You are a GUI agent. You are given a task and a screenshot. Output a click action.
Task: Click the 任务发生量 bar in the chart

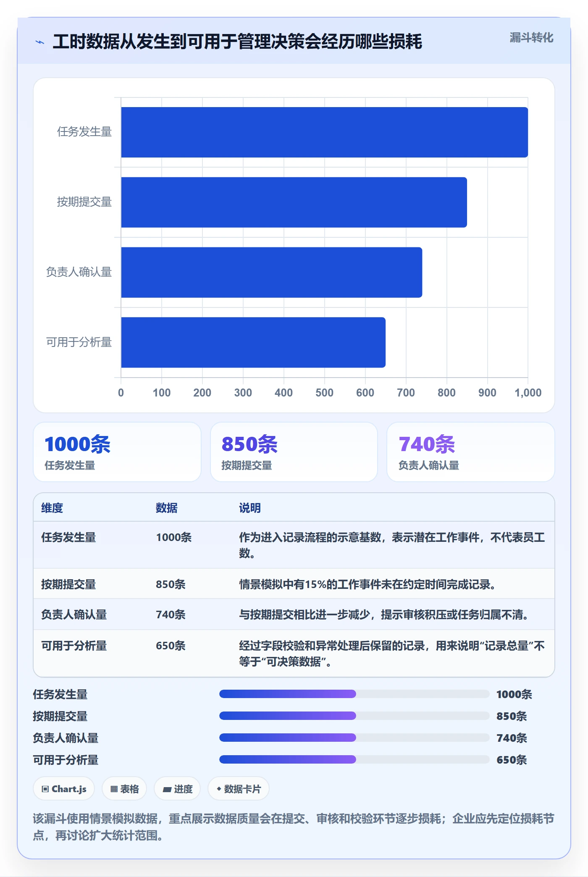(324, 132)
